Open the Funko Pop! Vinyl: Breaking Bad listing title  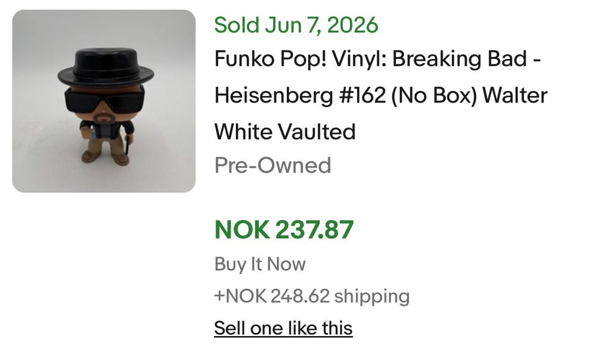pyautogui.click(x=381, y=95)
